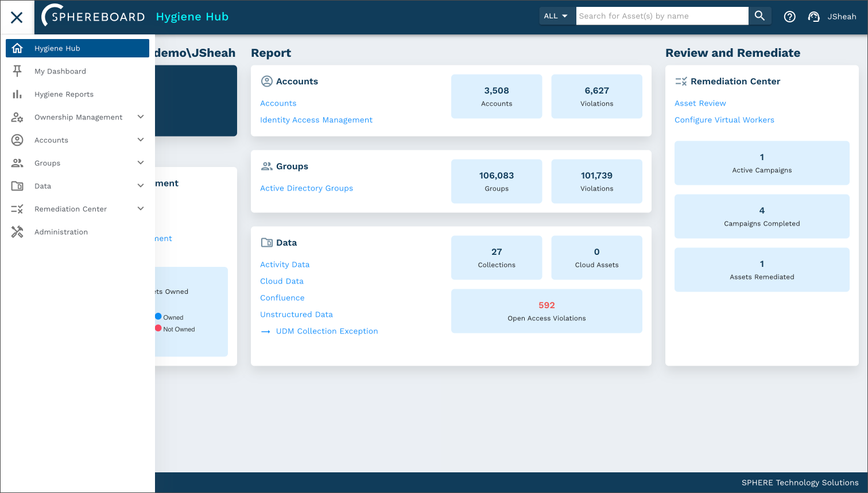Open Configure Virtual Workers link
868x493 pixels.
point(724,120)
